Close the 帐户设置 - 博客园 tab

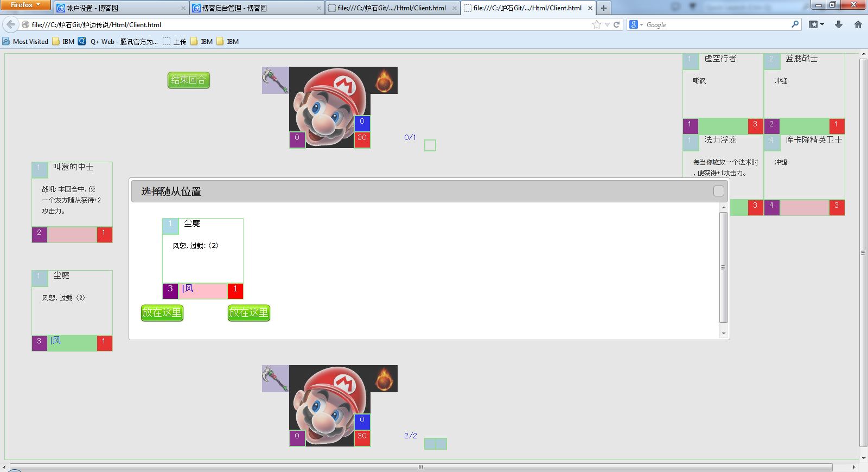[183, 8]
